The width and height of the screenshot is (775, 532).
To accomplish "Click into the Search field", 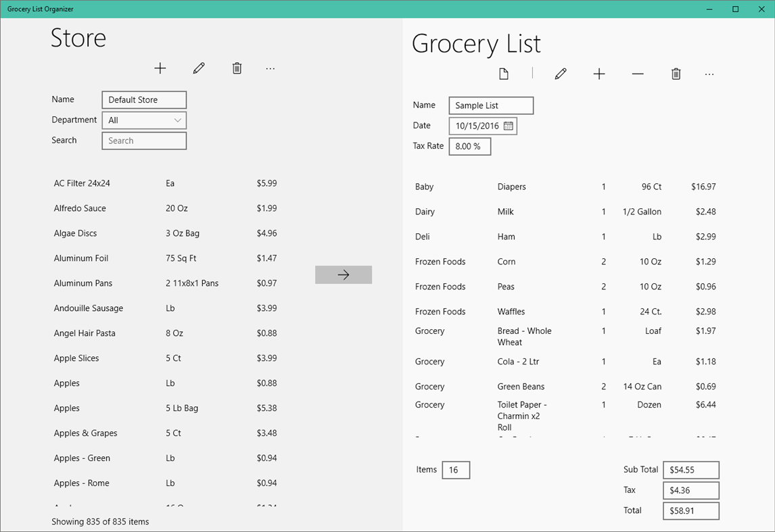I will point(143,141).
